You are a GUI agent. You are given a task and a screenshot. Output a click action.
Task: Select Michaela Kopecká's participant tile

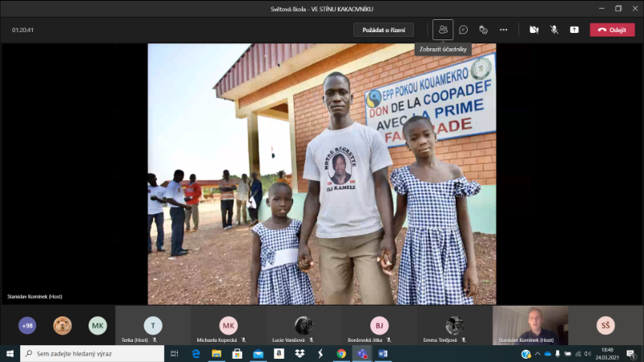click(x=229, y=326)
